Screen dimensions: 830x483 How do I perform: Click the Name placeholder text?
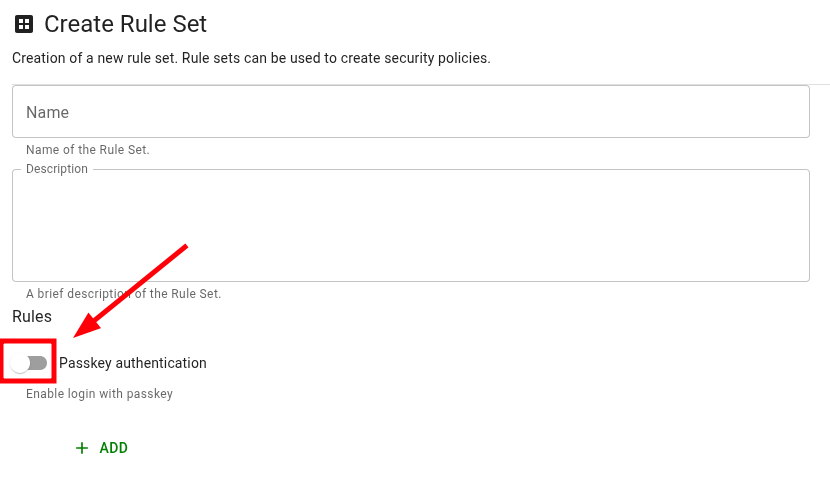(47, 112)
